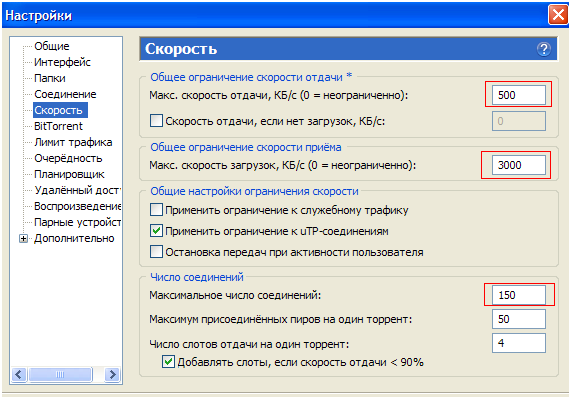
Task: Toggle Добавлять слоты, если скорость отдачи < 90%
Action: tap(168, 362)
